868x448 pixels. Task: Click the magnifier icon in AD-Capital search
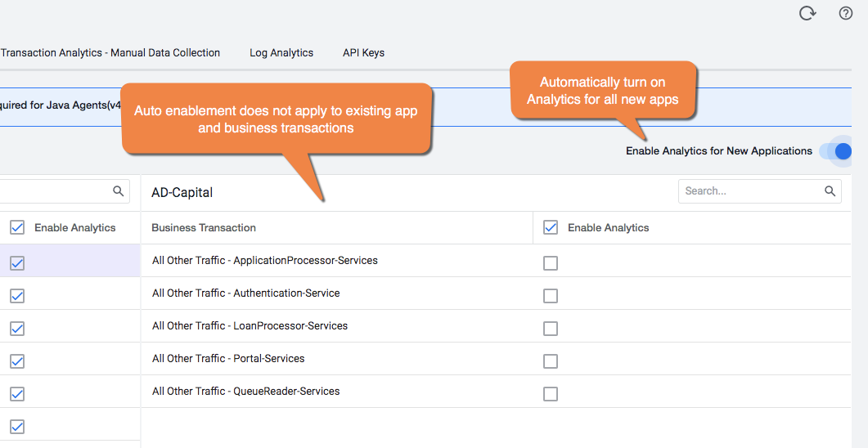tap(830, 190)
